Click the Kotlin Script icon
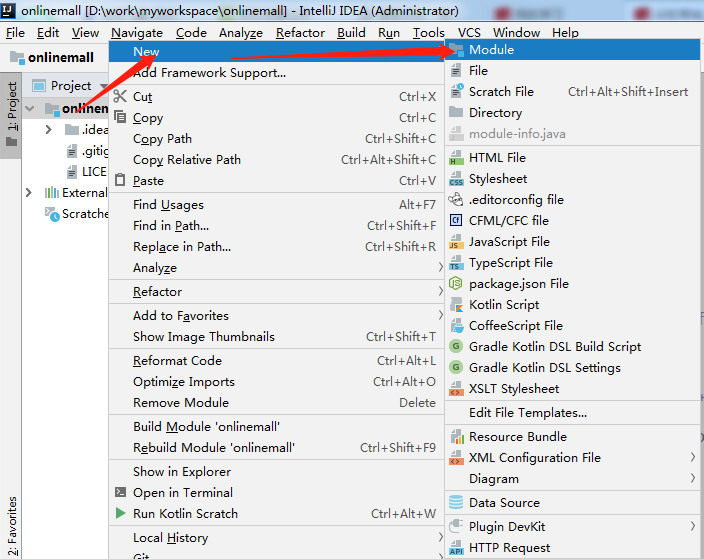Viewport: 704px width, 559px height. [x=456, y=305]
